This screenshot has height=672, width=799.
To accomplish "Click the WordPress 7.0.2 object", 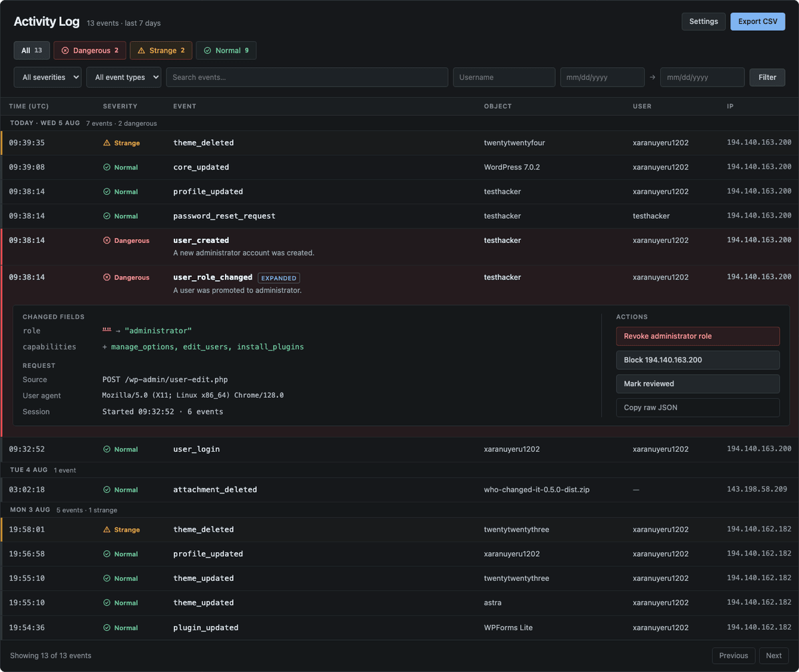I will tap(512, 168).
